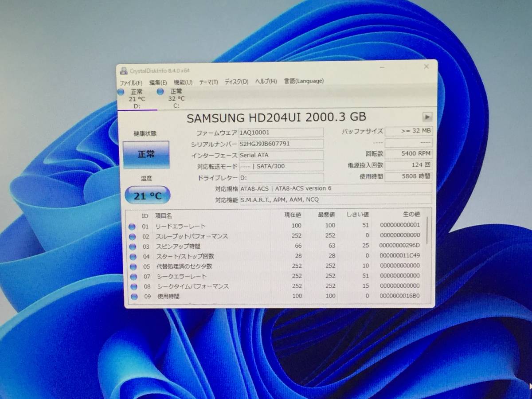Open the 編集(E) menu
The height and width of the screenshot is (399, 532).
click(x=158, y=82)
